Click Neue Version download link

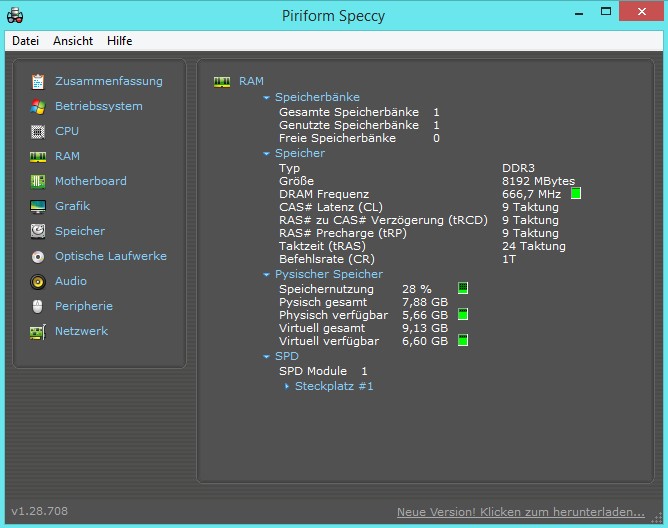[521, 512]
